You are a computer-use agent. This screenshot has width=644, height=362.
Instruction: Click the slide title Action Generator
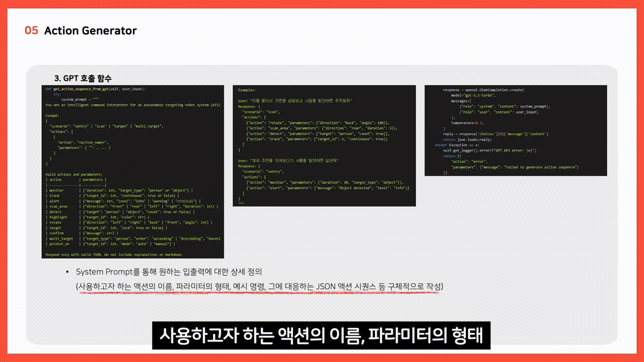90,30
